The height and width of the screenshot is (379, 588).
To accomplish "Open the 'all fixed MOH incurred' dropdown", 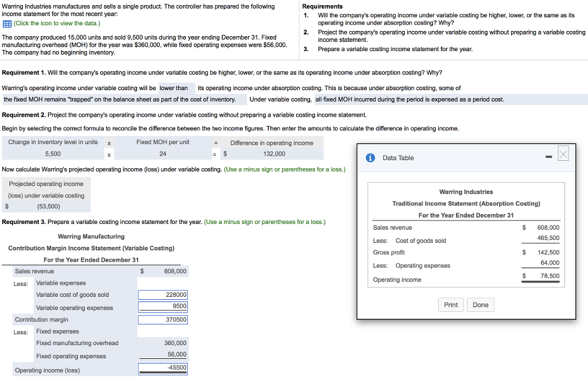I will pyautogui.click(x=451, y=99).
